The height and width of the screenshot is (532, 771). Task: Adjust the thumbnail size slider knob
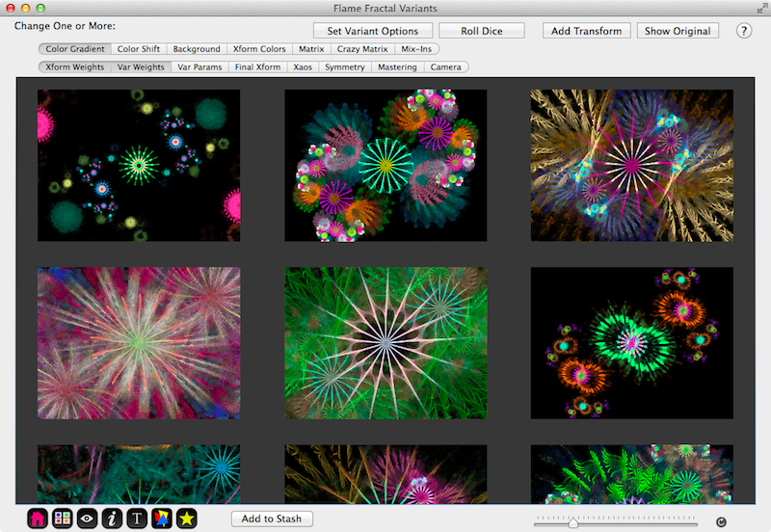click(572, 523)
